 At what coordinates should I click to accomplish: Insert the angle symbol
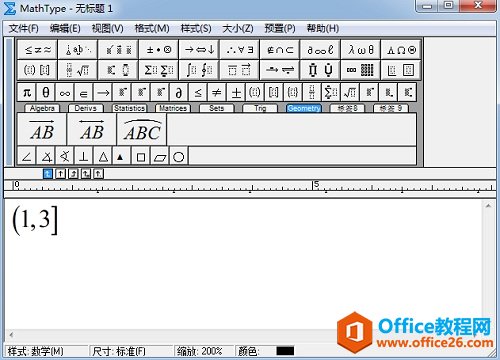(27, 156)
